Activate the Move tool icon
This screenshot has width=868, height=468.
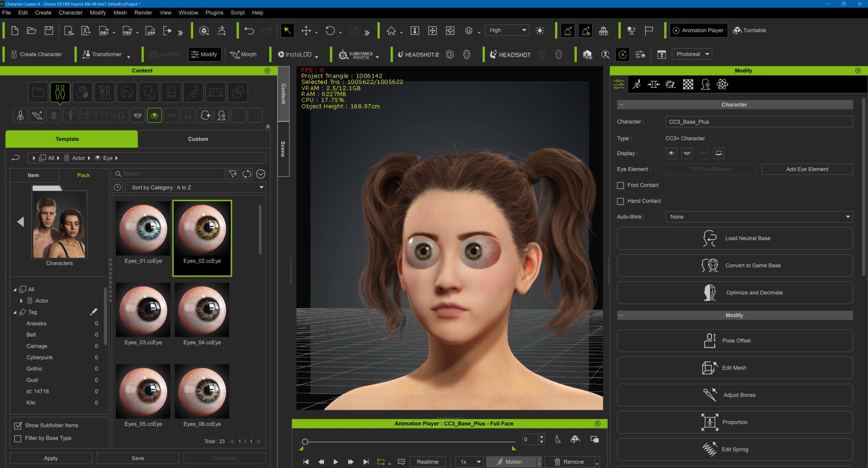306,30
